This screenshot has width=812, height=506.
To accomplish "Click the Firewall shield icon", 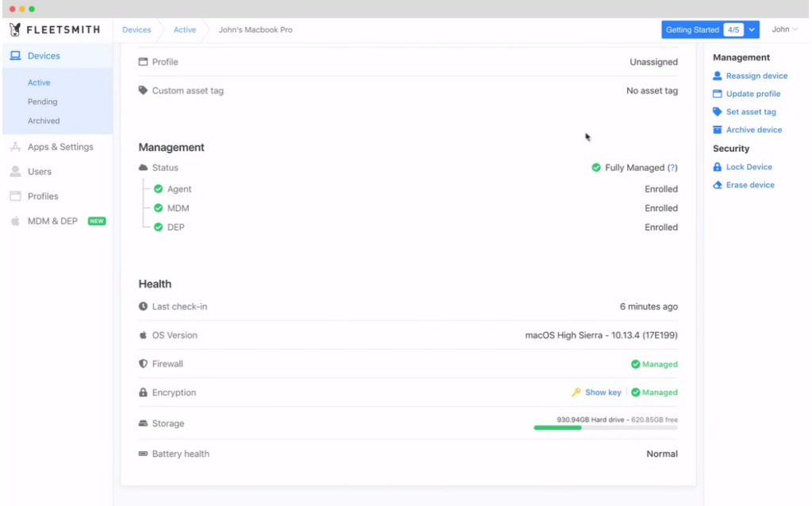I will click(x=143, y=363).
